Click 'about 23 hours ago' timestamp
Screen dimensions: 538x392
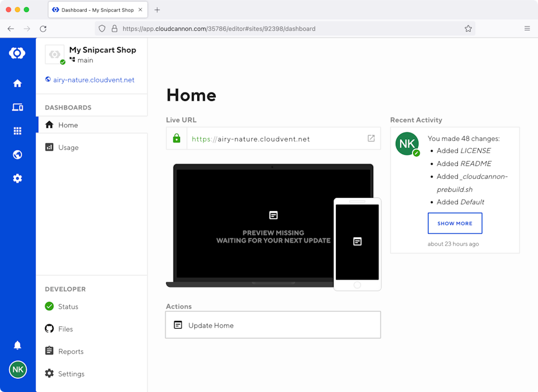click(x=453, y=244)
